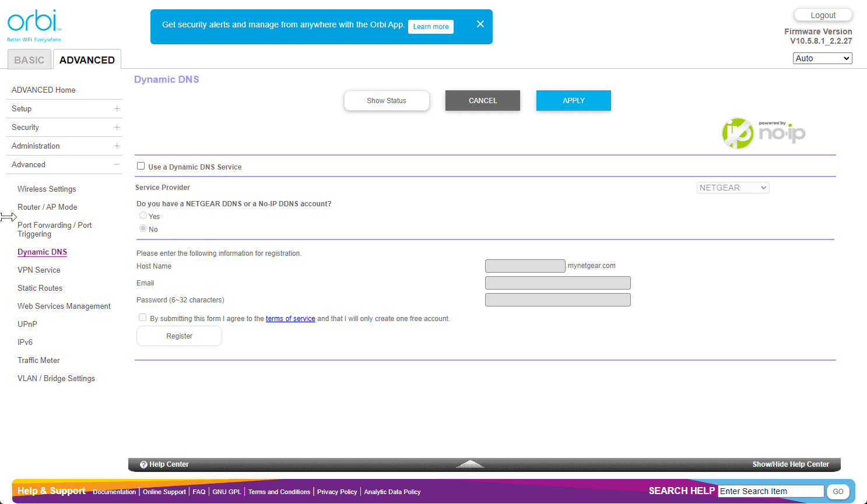
Task: Check the terms of service agreement box
Action: 142,318
